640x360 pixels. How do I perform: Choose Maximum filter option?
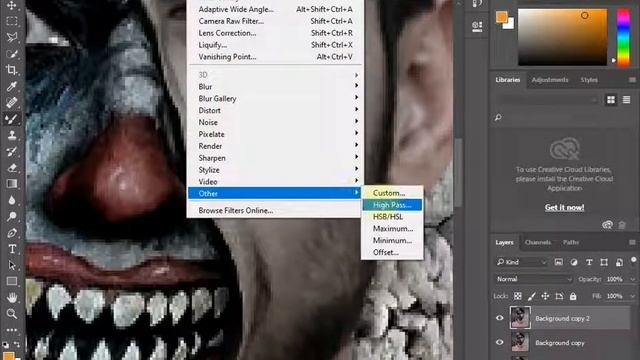[x=392, y=229]
